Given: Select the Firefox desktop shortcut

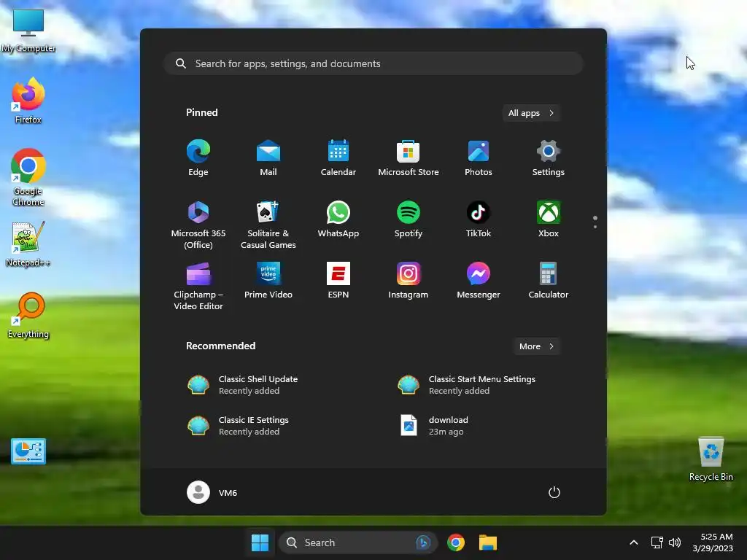Looking at the screenshot, I should pyautogui.click(x=28, y=101).
